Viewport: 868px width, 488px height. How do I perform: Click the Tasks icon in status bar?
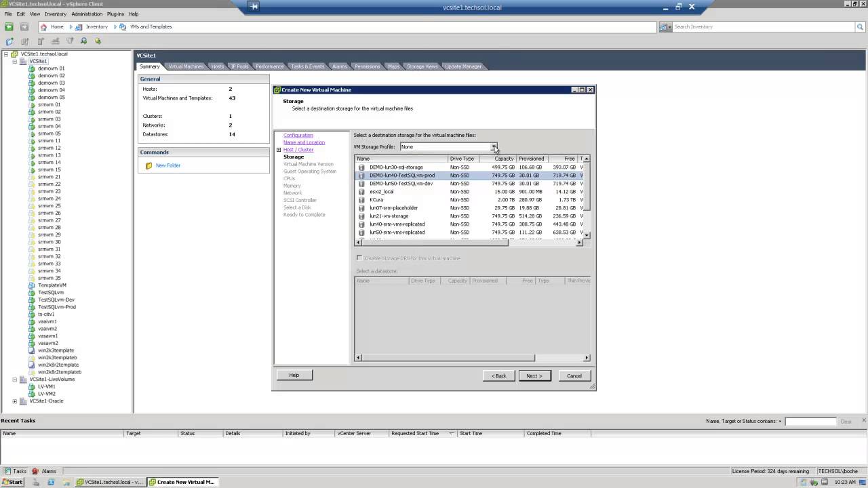pyautogui.click(x=7, y=471)
